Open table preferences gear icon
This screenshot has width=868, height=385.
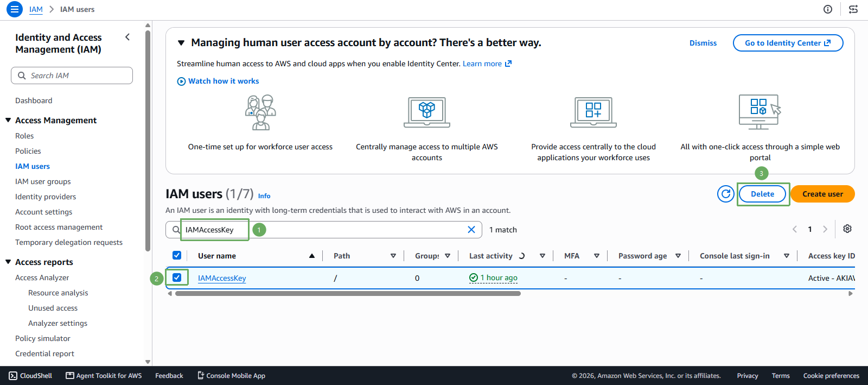847,229
